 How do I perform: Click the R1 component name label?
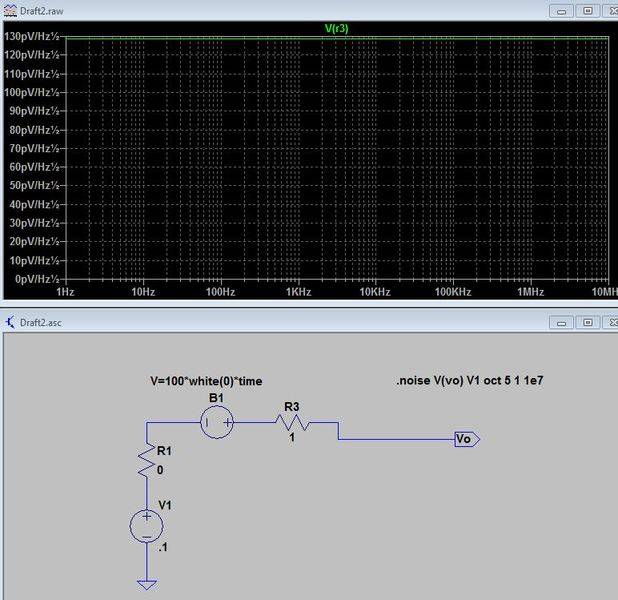click(164, 451)
